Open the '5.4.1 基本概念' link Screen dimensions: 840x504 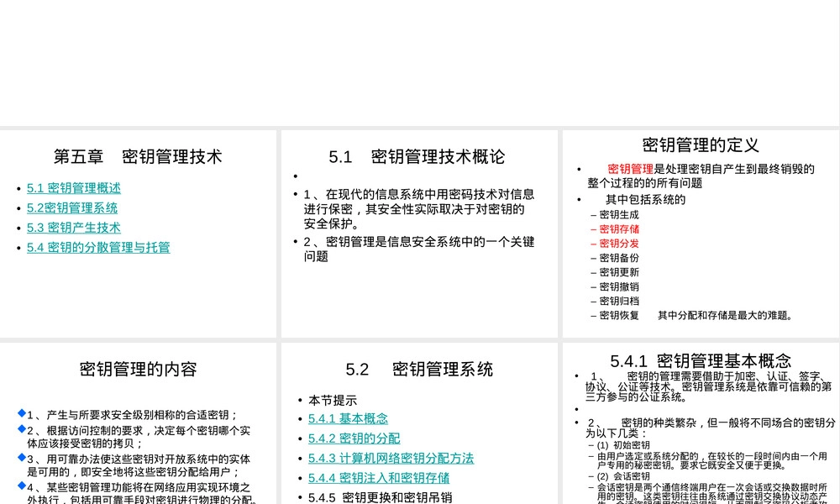click(349, 418)
